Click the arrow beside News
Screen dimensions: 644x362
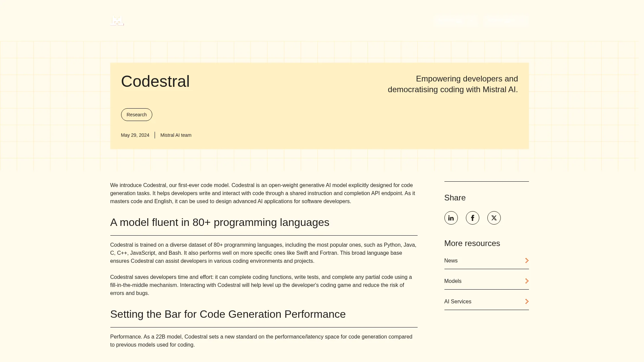(x=527, y=260)
